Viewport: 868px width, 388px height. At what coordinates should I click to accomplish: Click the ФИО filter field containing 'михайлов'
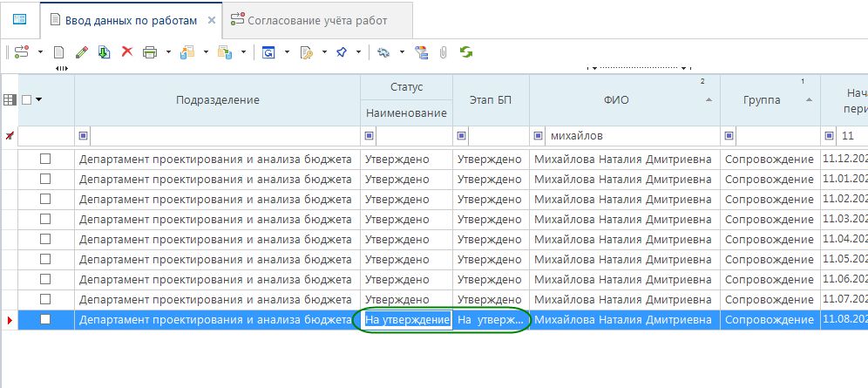pyautogui.click(x=627, y=136)
